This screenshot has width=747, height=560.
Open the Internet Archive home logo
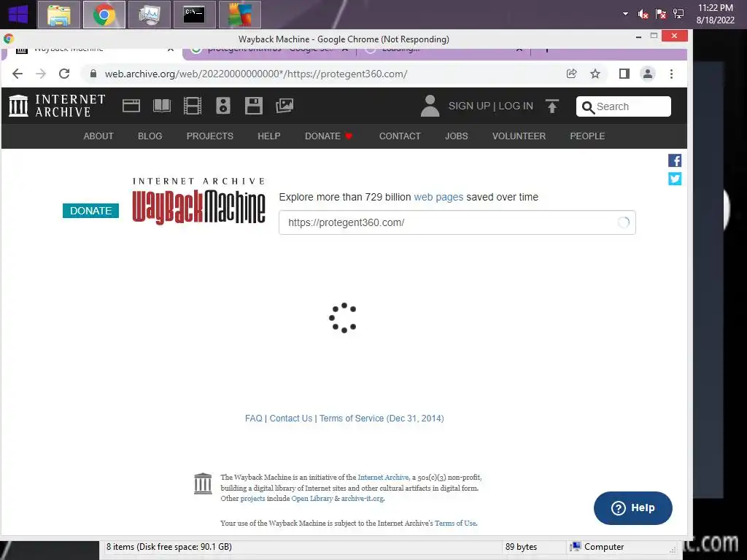(57, 106)
